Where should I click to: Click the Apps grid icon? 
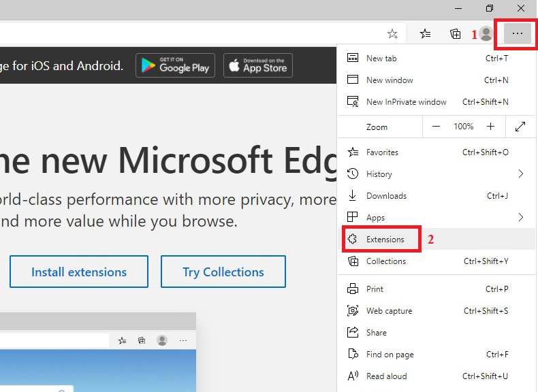(x=352, y=217)
